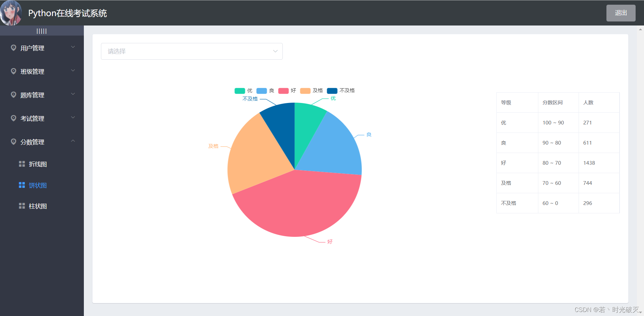Click the Python在线考试系统 title

67,13
